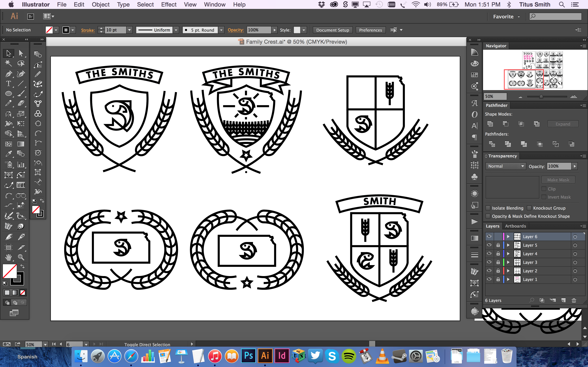The width and height of the screenshot is (588, 367).
Task: Select the Eyedropper tool
Action: point(9,154)
